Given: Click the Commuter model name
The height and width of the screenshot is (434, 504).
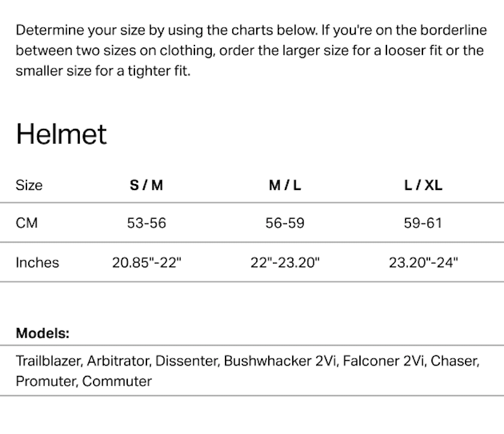Looking at the screenshot, I should (x=117, y=381).
